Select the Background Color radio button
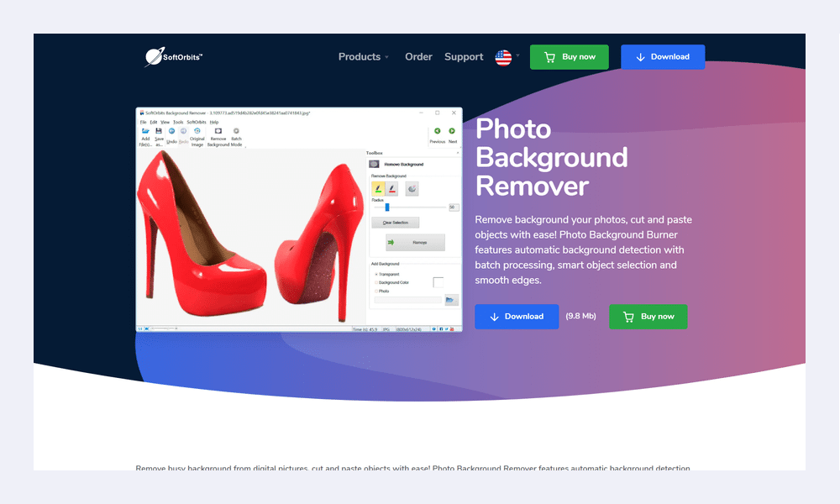This screenshot has width=840, height=504. [x=376, y=282]
